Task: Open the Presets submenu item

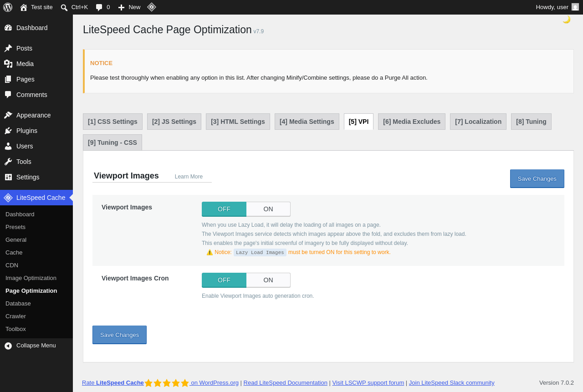Action: coord(15,227)
